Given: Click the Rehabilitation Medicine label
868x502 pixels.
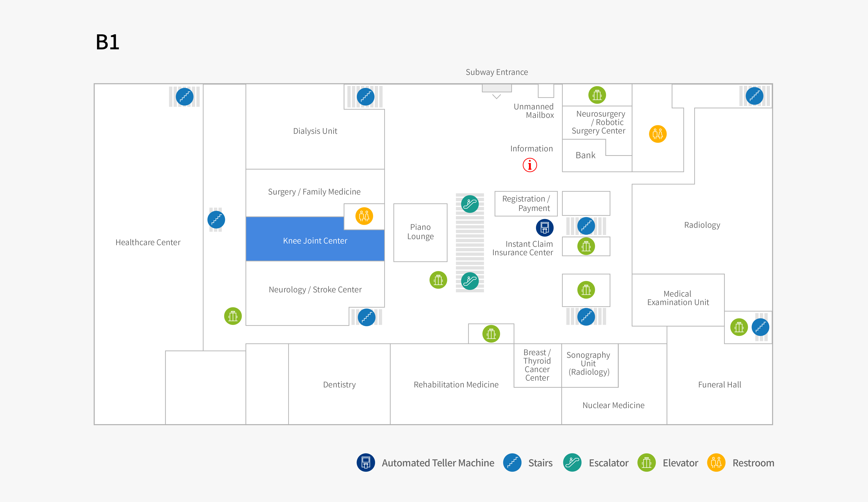Looking at the screenshot, I should 456,384.
